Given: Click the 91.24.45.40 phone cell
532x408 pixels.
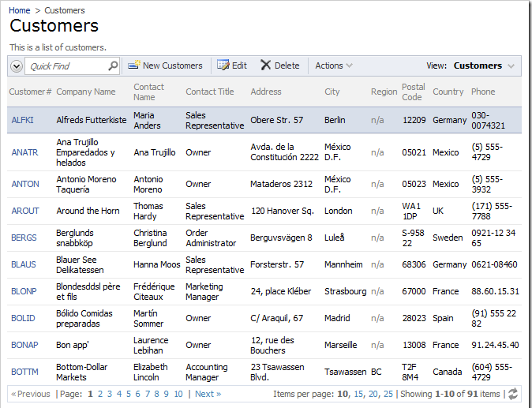Looking at the screenshot, I should tap(495, 345).
